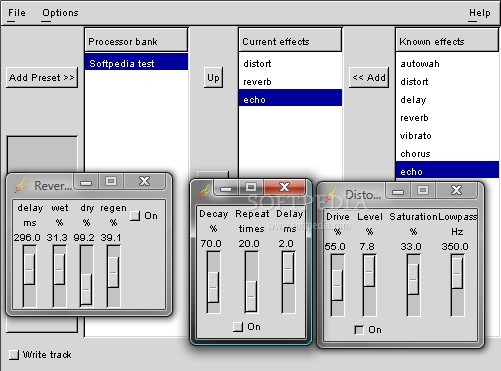
Task: Close the echo effect window
Action: coord(284,188)
